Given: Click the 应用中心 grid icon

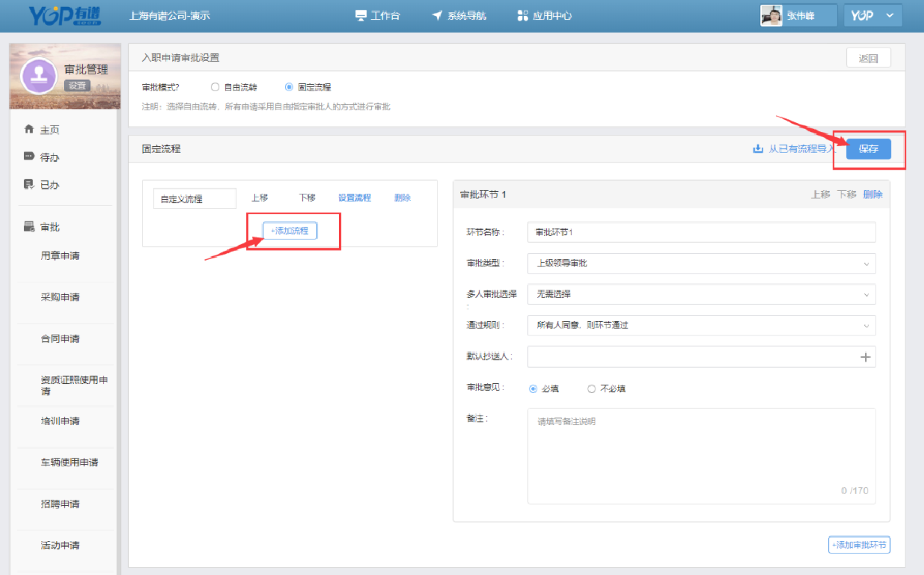Looking at the screenshot, I should (x=522, y=16).
